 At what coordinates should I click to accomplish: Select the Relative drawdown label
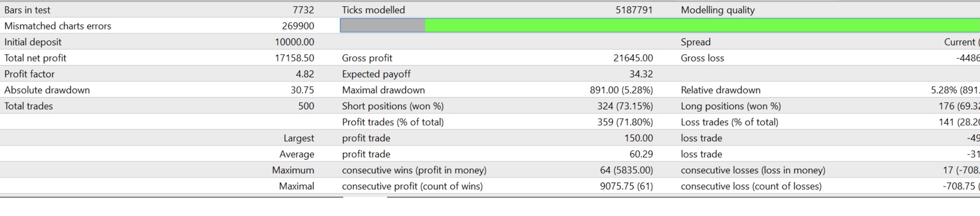721,90
